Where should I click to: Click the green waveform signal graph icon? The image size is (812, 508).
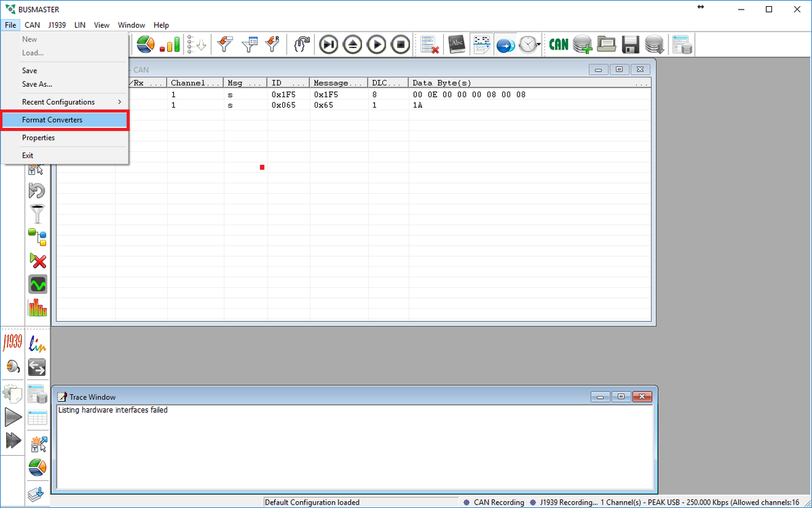tap(37, 284)
